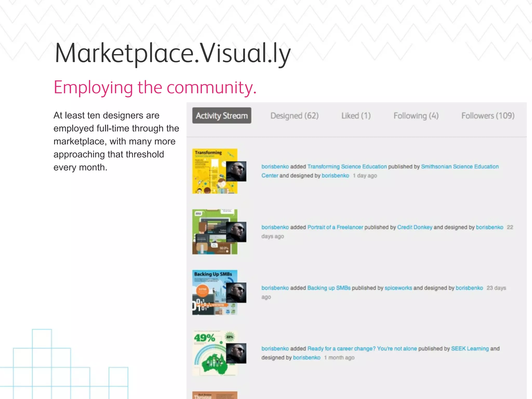Click designer borisbenko link before '1 month ago'
Screen dimensions: 532x399
(x=307, y=358)
